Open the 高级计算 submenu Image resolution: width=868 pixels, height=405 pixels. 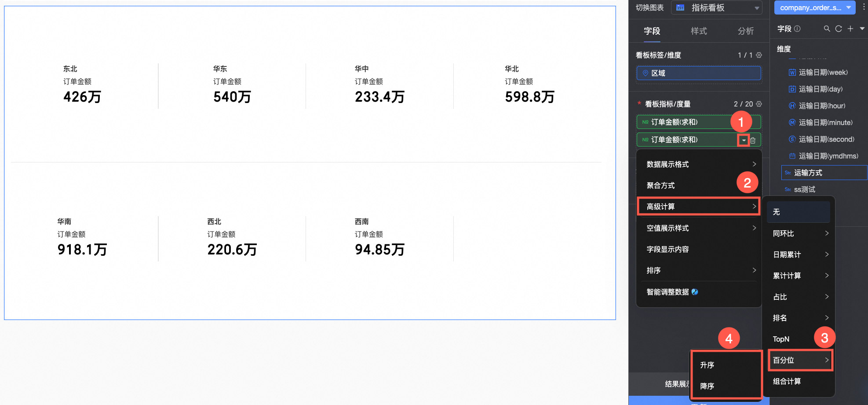pos(698,206)
